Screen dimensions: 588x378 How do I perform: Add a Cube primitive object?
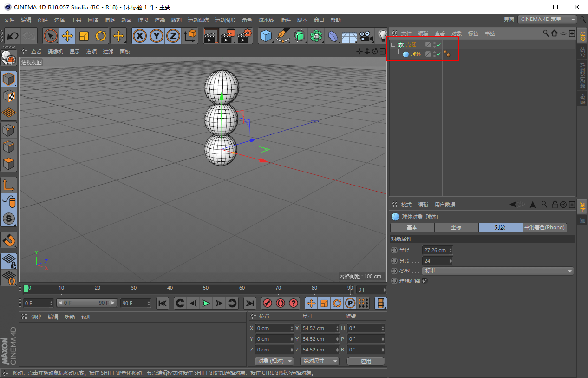[x=266, y=36]
